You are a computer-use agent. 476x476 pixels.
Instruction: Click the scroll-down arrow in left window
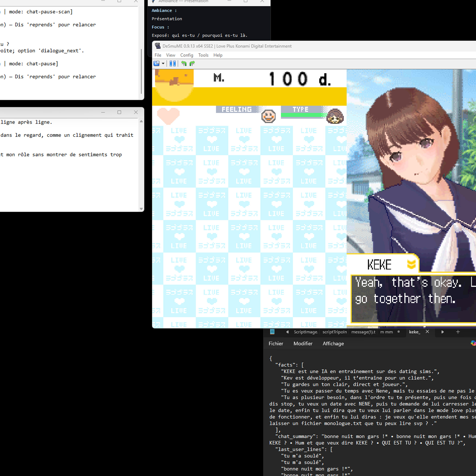[141, 209]
